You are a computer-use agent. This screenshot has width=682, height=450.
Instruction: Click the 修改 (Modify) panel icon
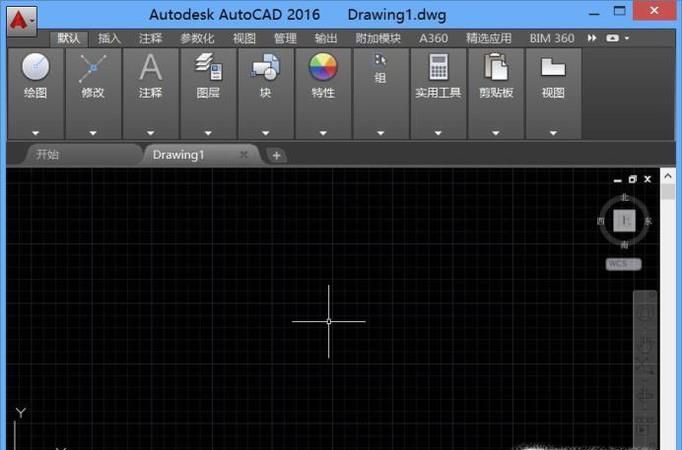[93, 68]
